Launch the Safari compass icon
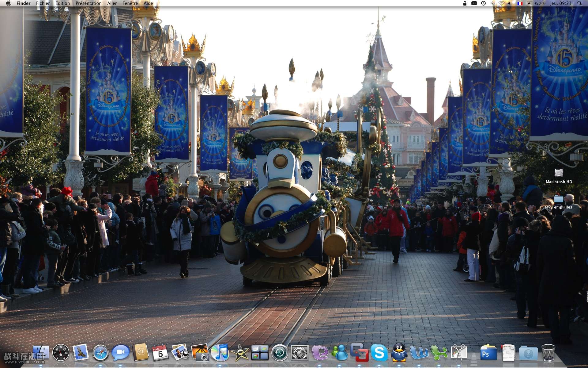 coord(101,353)
